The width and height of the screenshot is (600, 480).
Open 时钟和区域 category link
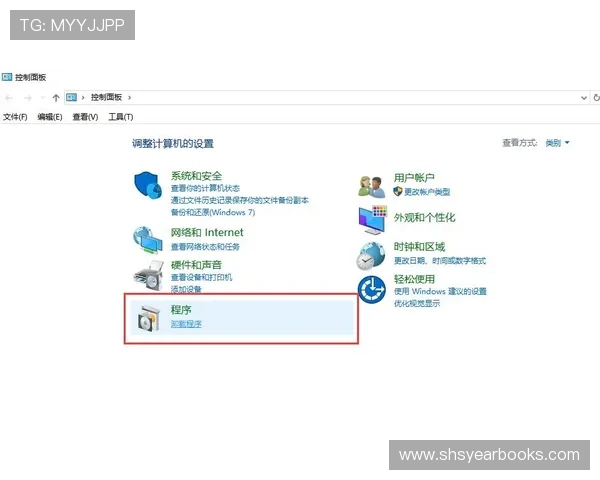click(x=419, y=247)
